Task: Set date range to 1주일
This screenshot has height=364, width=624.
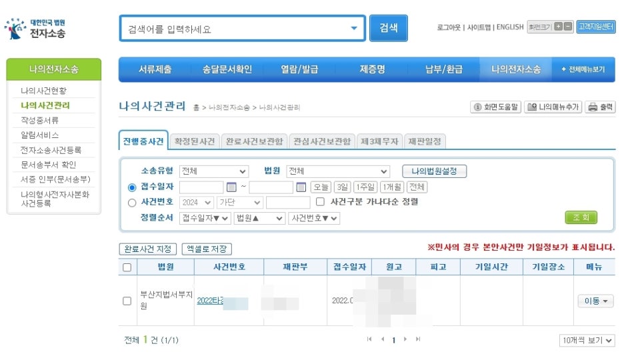Action: tap(365, 187)
